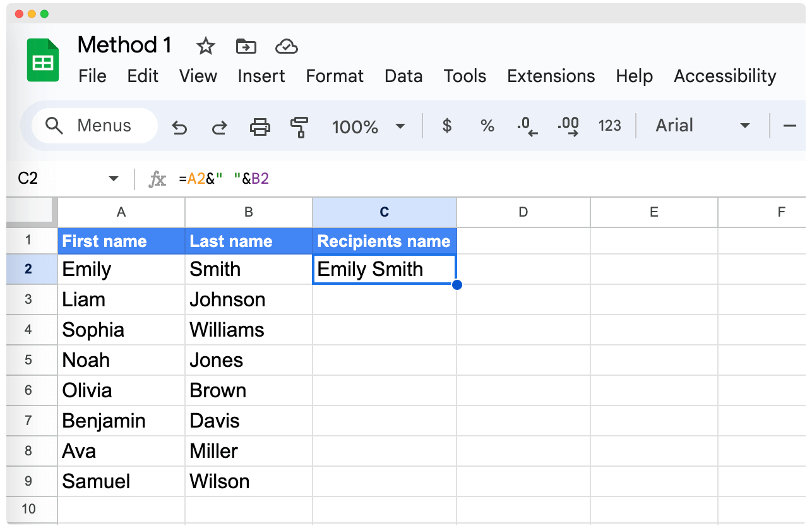Open the print dialog
The width and height of the screenshot is (812, 528).
pos(260,126)
